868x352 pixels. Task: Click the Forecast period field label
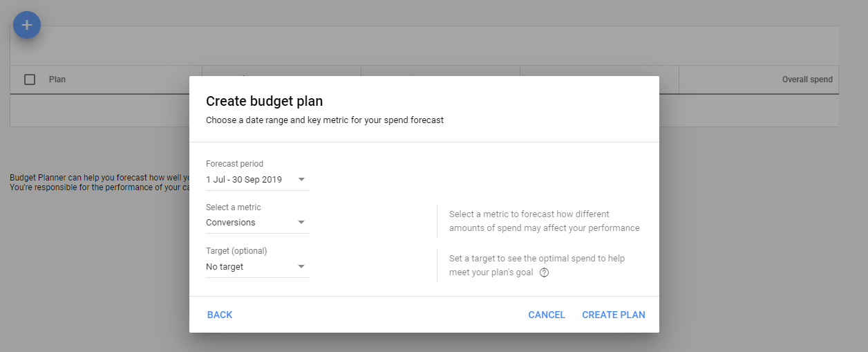234,164
